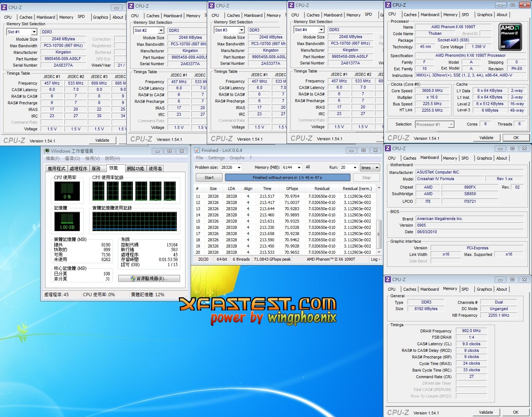Open the 檔案(F) menu in Task Manager
532x417 pixels.
pos(53,159)
